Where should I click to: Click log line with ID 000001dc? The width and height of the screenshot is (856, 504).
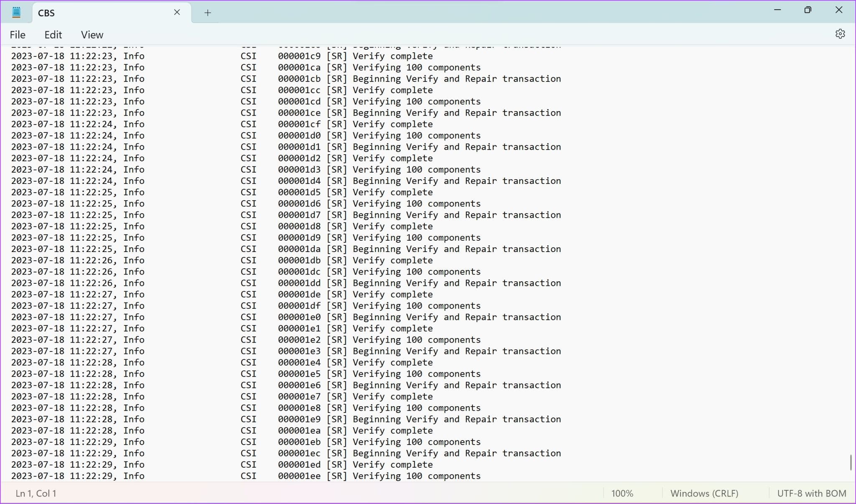[246, 272]
